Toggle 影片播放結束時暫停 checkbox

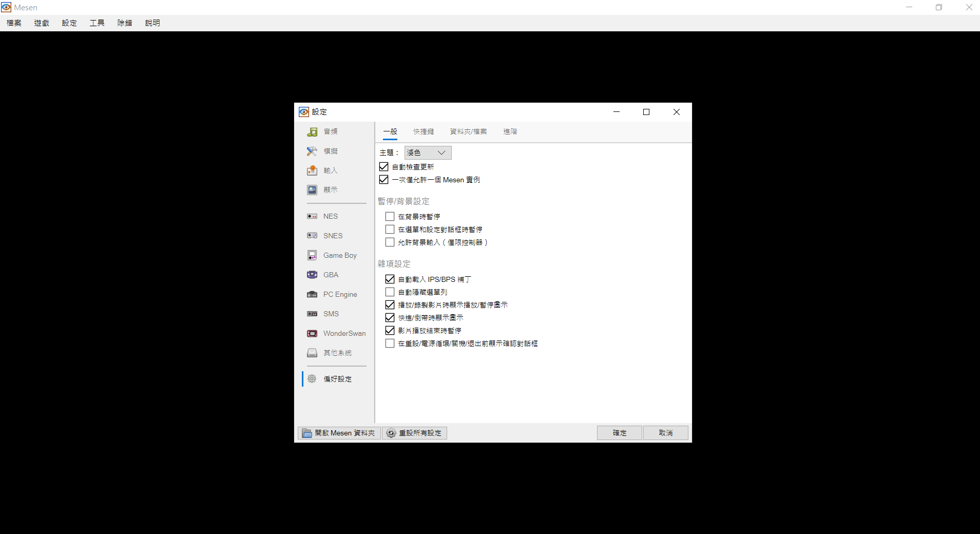tap(390, 331)
